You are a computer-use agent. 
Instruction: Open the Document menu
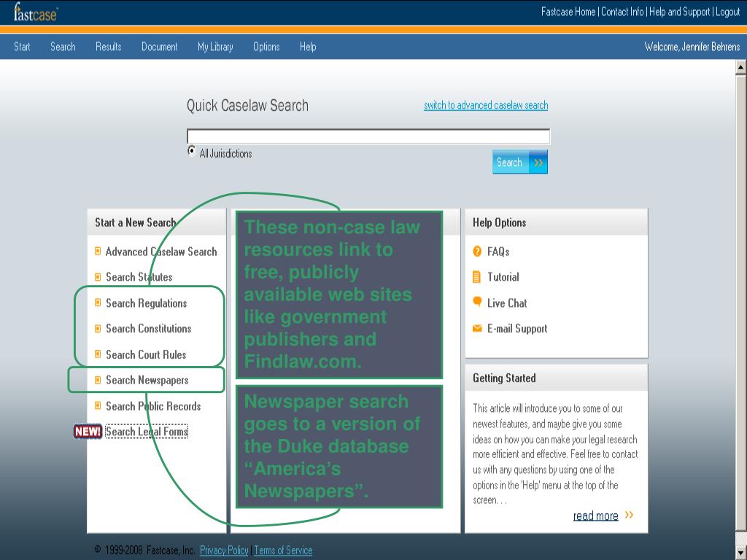(159, 47)
